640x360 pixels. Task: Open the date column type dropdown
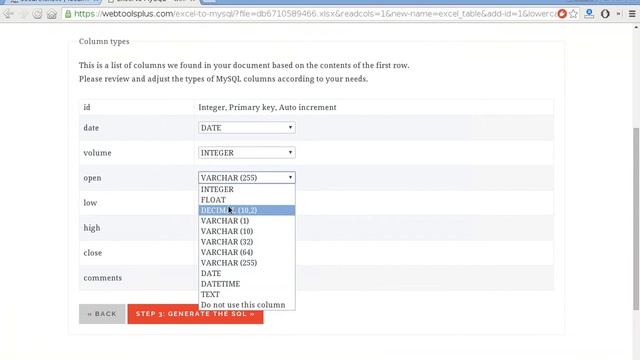247,128
